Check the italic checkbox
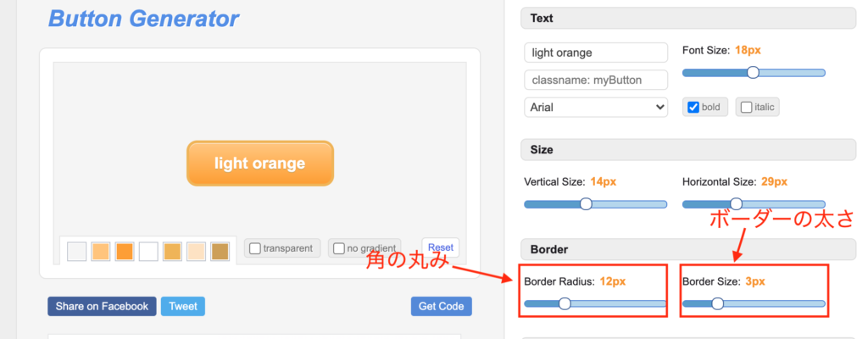868x339 pixels. 746,107
